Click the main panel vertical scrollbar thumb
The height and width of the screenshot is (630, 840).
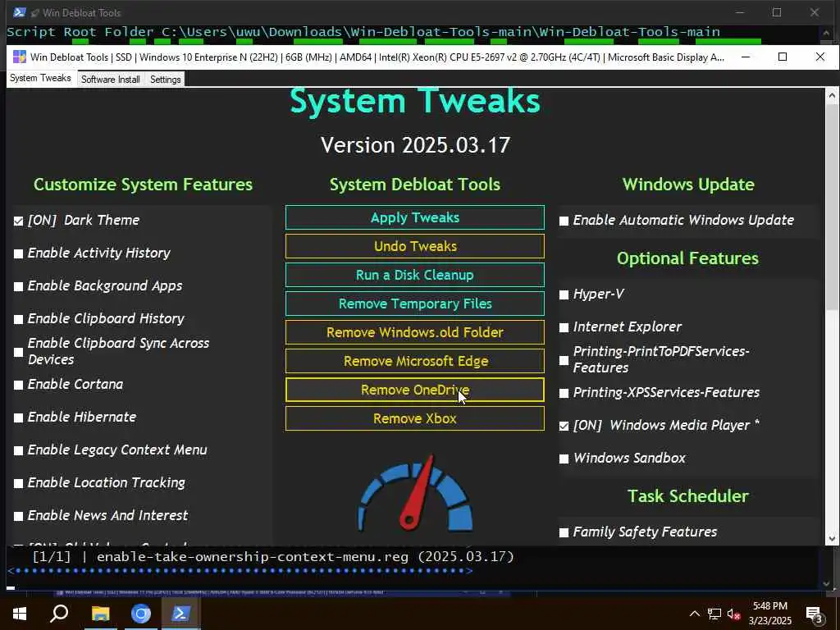tap(832, 206)
